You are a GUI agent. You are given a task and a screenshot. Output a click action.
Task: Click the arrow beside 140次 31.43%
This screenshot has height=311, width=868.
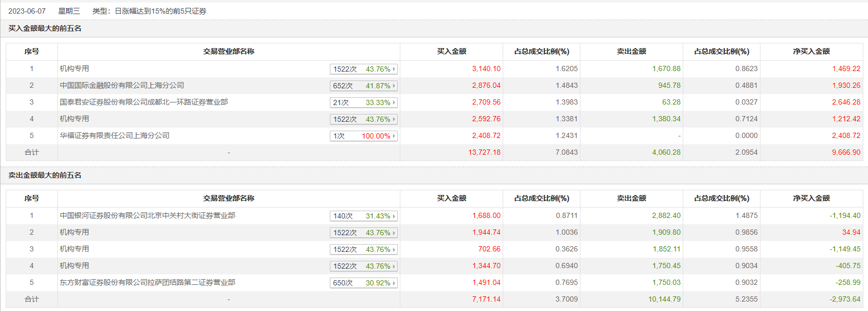(x=394, y=216)
